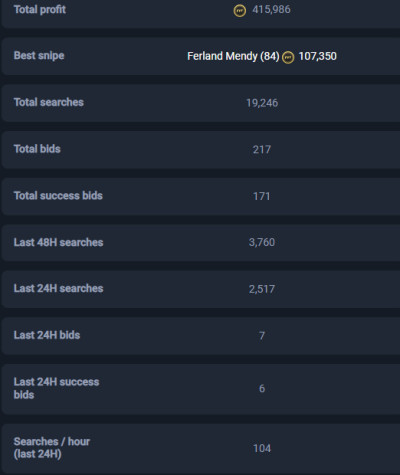The width and height of the screenshot is (400, 475).
Task: Click the Total bids count 217
Action: tap(262, 150)
